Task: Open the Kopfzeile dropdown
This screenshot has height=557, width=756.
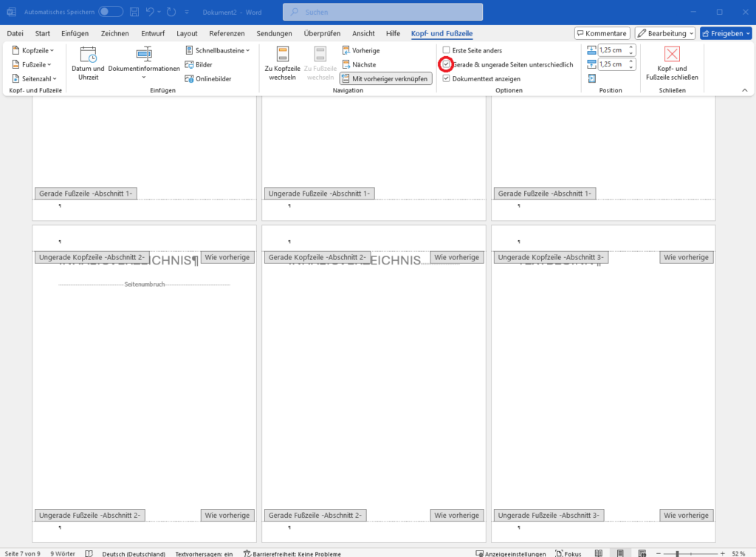Action: (x=32, y=50)
